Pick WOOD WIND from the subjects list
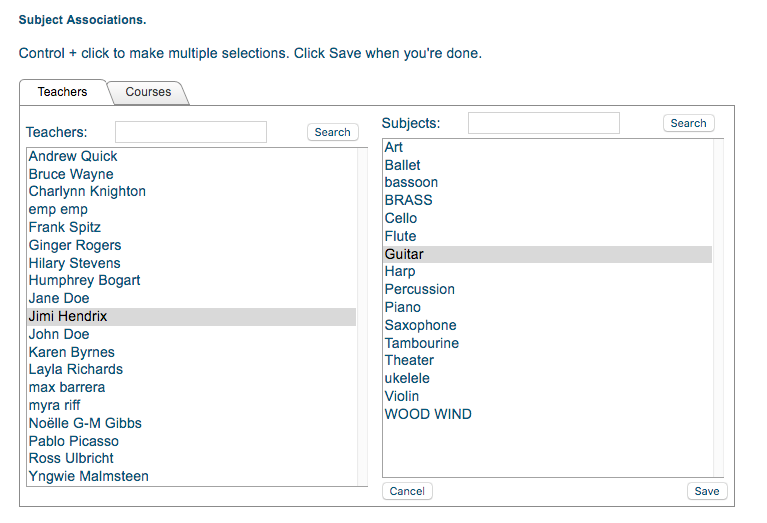 click(428, 415)
